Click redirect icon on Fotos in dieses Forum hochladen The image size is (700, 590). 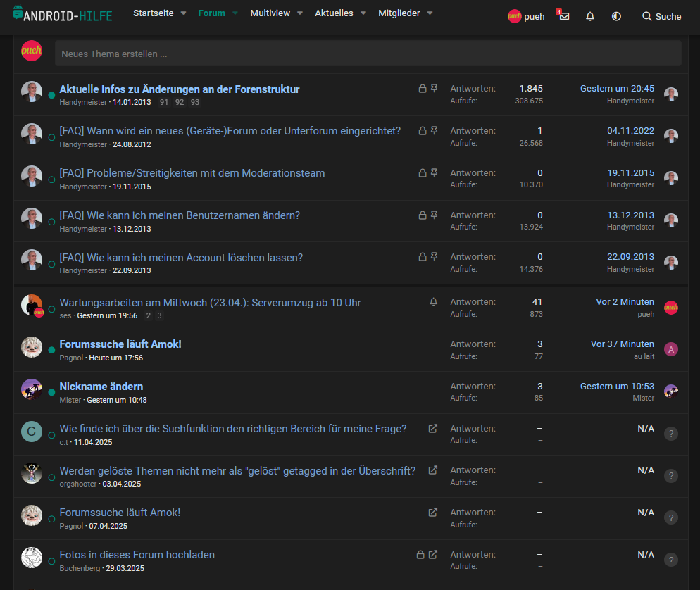pyautogui.click(x=433, y=555)
